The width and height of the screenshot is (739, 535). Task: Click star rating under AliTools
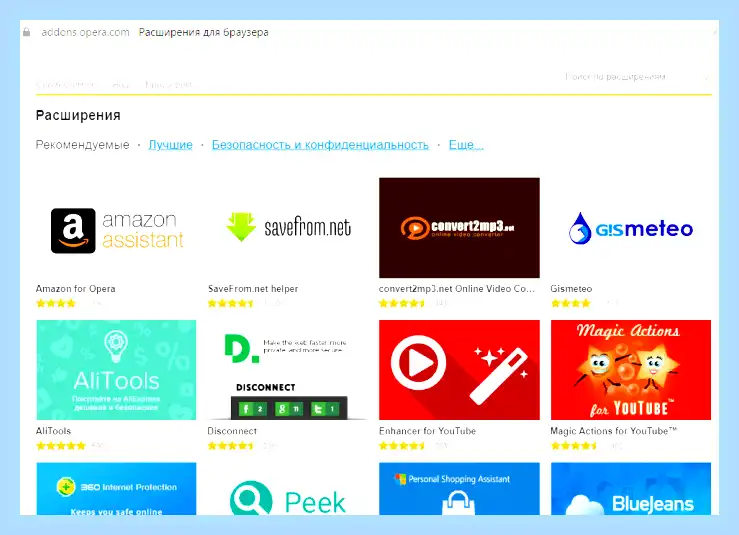point(61,445)
